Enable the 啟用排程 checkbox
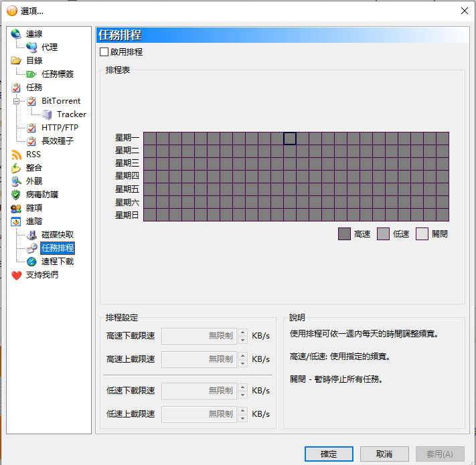This screenshot has width=476, height=465. pos(104,52)
